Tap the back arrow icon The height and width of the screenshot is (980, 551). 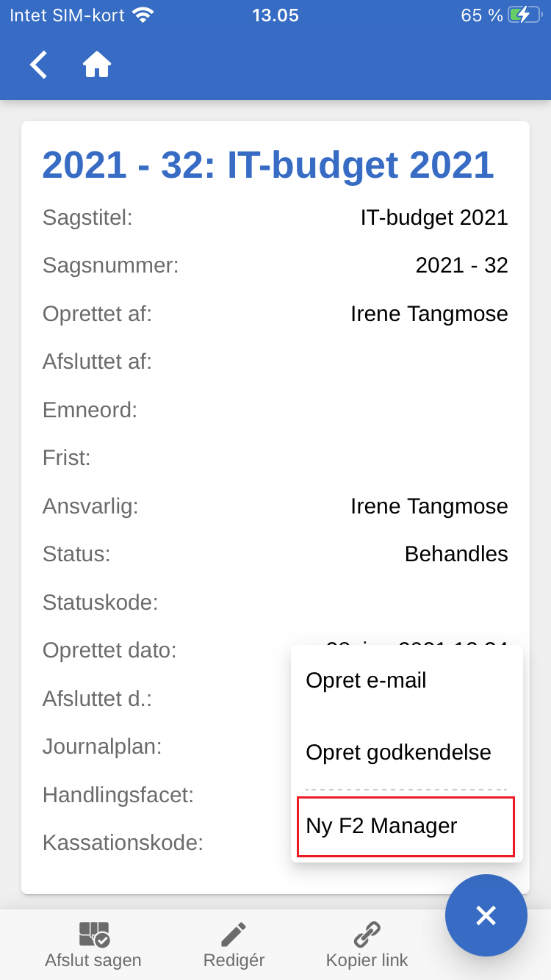coord(39,65)
